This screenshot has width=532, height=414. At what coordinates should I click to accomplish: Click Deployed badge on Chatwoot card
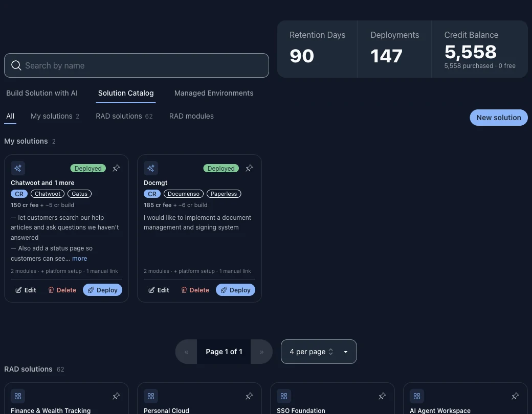pos(88,168)
